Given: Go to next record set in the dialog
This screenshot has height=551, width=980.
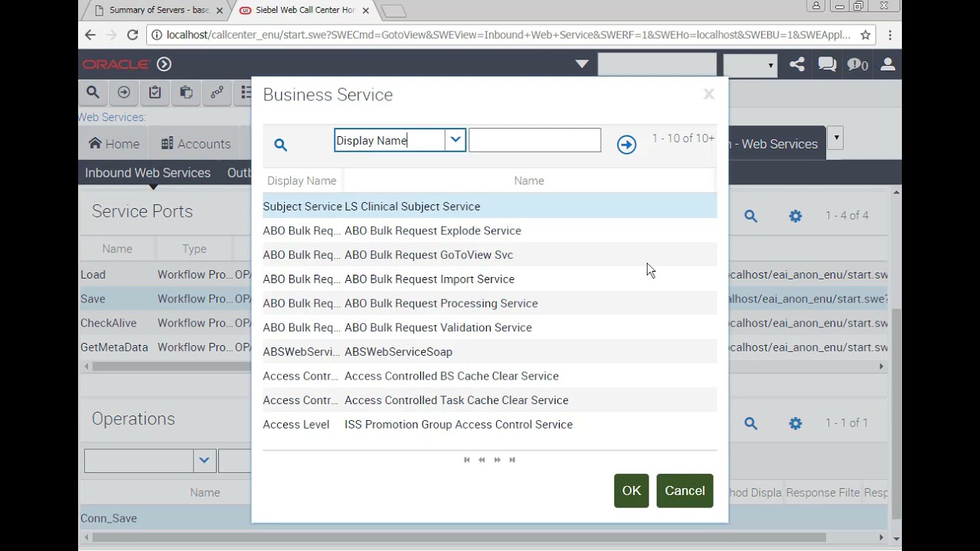Looking at the screenshot, I should pos(498,460).
